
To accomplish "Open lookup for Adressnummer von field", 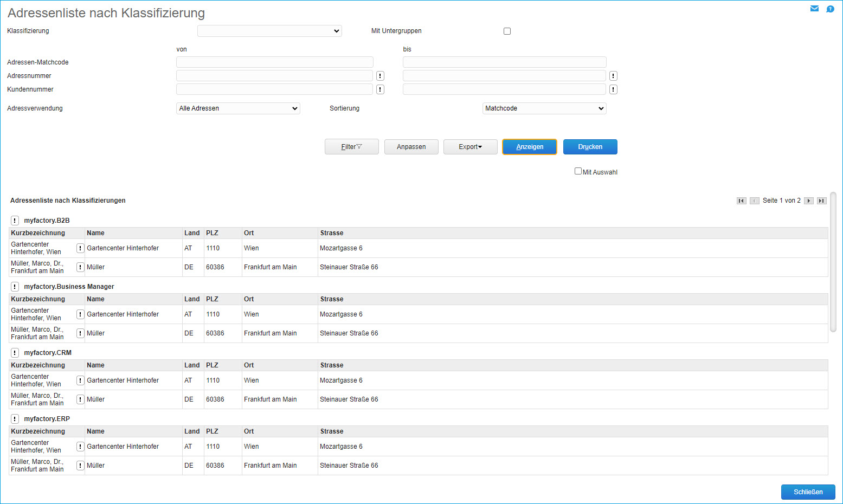I will 380,76.
